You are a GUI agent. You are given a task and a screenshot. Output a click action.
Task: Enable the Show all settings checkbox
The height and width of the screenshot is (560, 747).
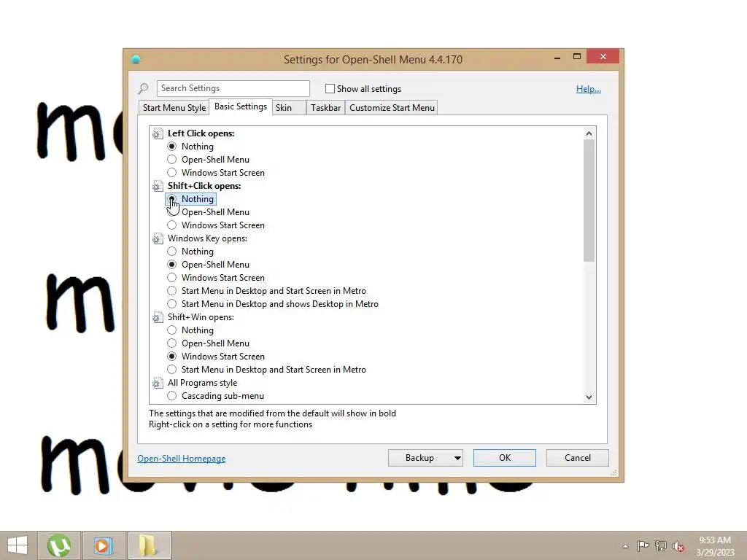click(x=330, y=88)
